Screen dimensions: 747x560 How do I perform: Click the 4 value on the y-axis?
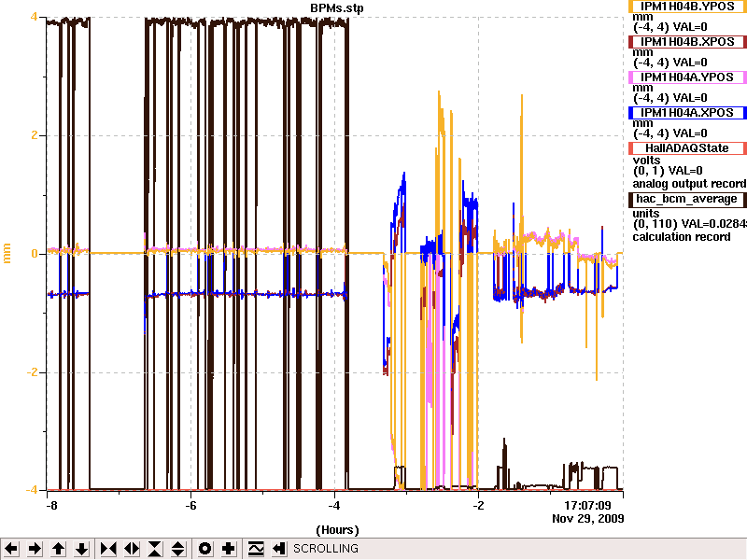[x=34, y=17]
